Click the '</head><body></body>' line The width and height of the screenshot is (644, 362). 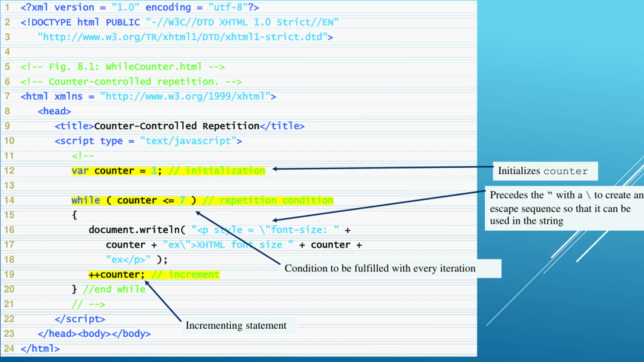94,334
